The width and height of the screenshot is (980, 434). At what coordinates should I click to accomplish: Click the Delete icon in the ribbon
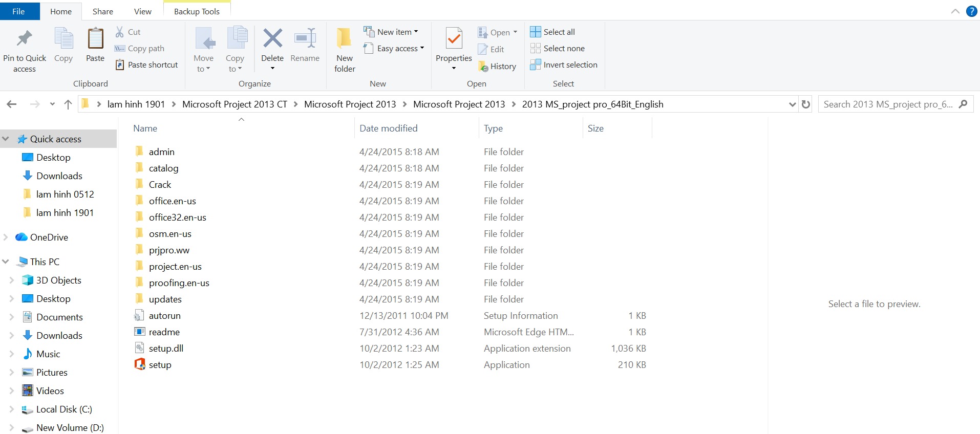coord(272,39)
